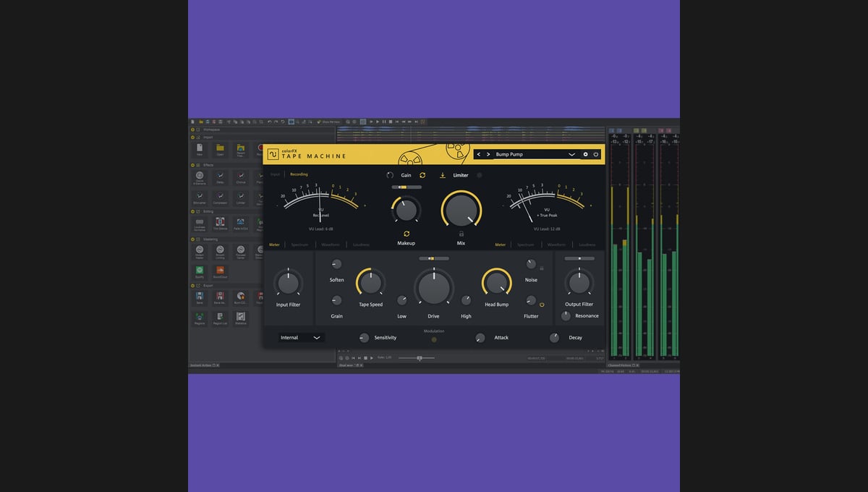Switch the right meter to the Loudness tab

[x=587, y=245]
